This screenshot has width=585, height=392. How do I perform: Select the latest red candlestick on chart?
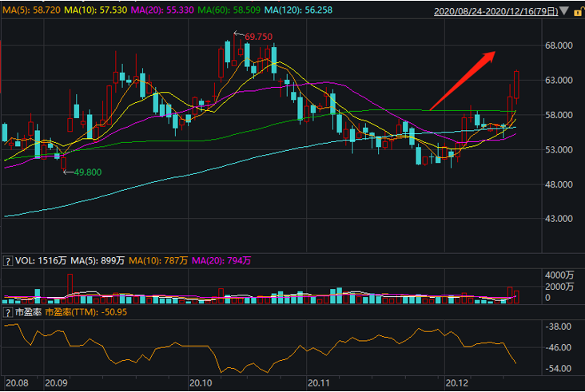point(517,85)
